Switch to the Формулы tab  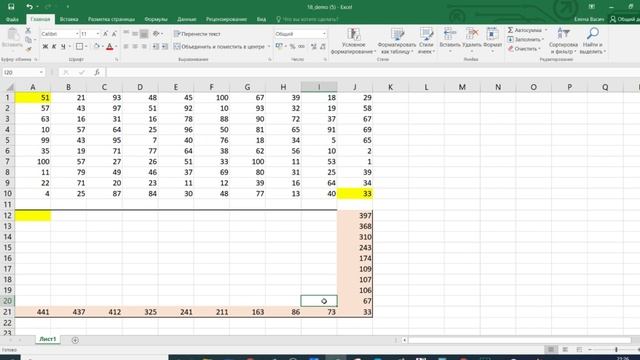click(156, 19)
